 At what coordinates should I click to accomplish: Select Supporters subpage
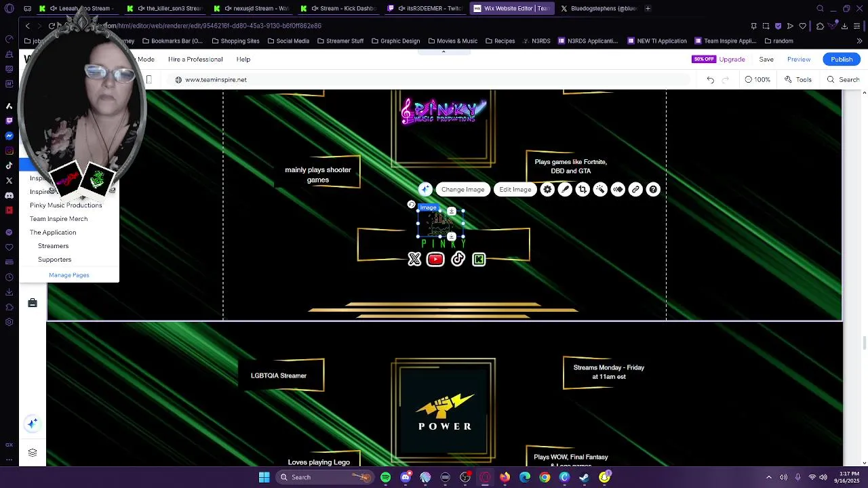coord(54,260)
